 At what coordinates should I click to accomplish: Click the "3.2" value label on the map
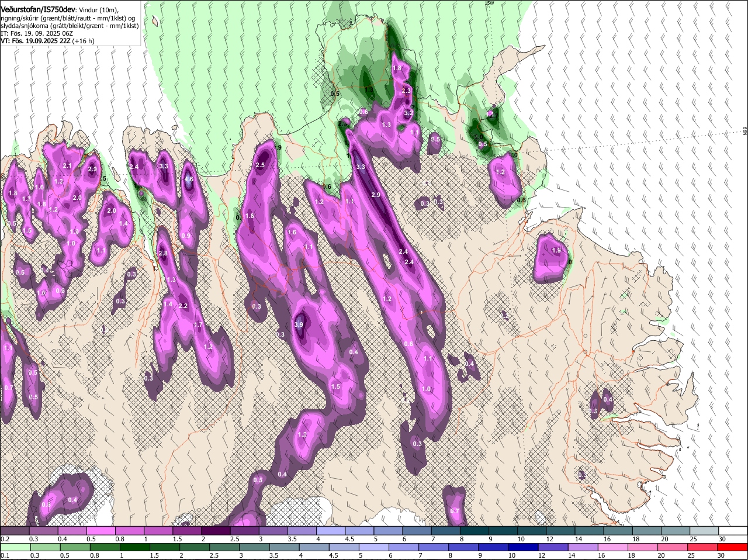coord(408,113)
